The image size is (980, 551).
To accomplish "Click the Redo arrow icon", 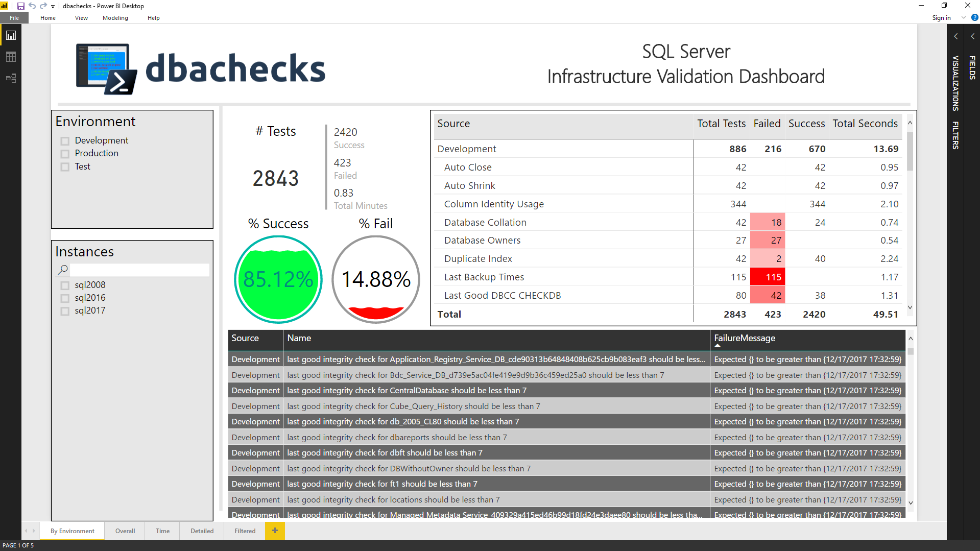I will click(43, 6).
